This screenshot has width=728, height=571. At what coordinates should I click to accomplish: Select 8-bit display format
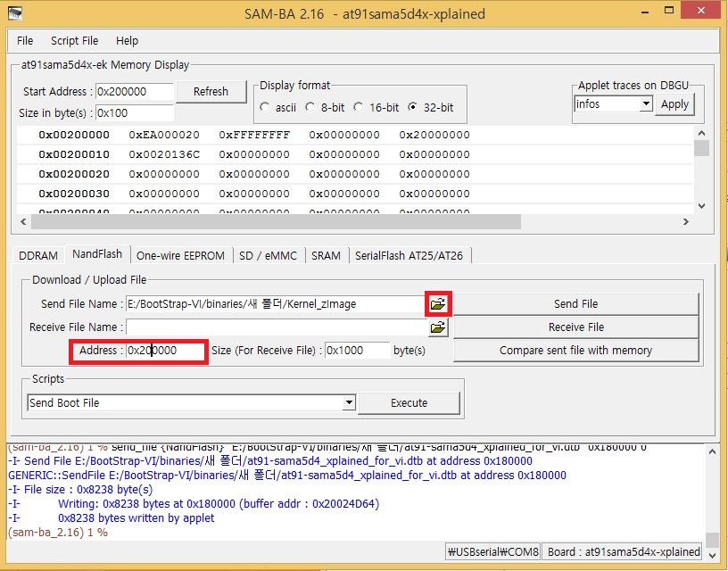310,108
